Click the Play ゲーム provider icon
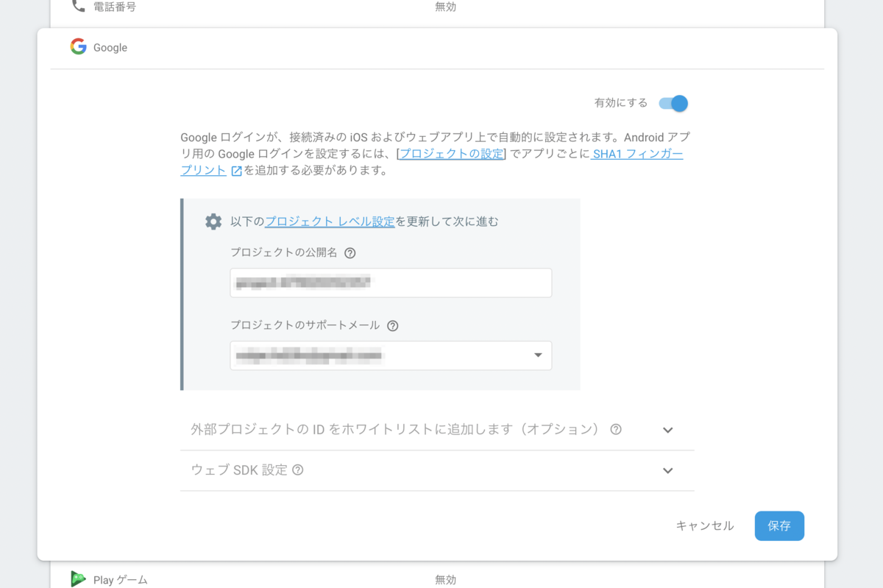The image size is (883, 588). pyautogui.click(x=78, y=579)
